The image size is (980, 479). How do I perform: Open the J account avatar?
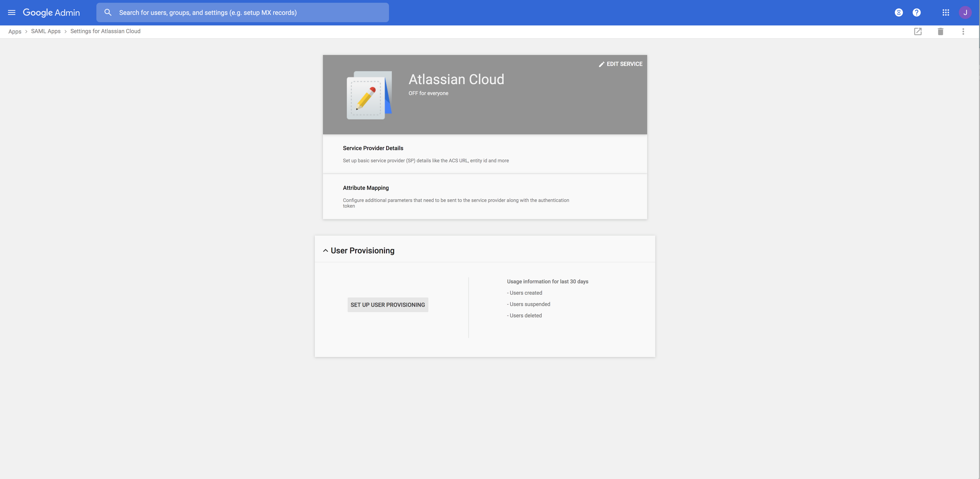pyautogui.click(x=965, y=12)
